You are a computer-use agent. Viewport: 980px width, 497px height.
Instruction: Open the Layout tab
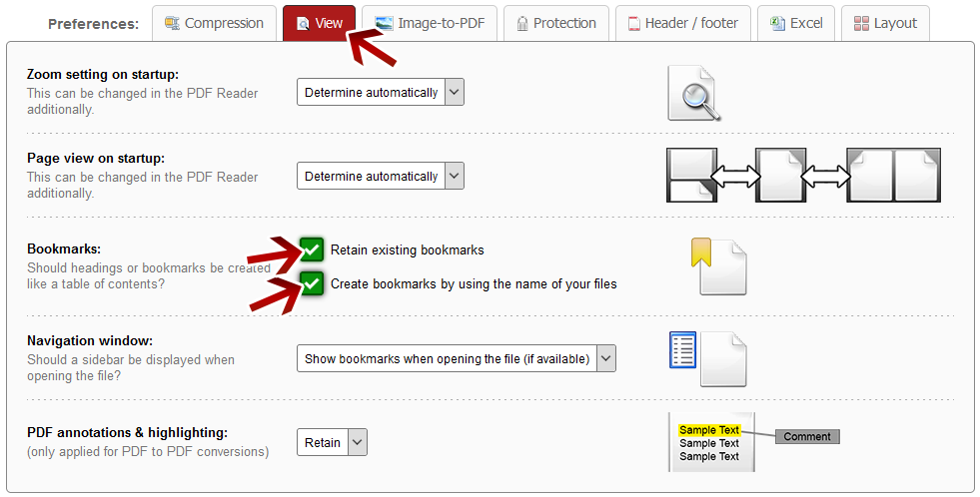click(x=885, y=23)
